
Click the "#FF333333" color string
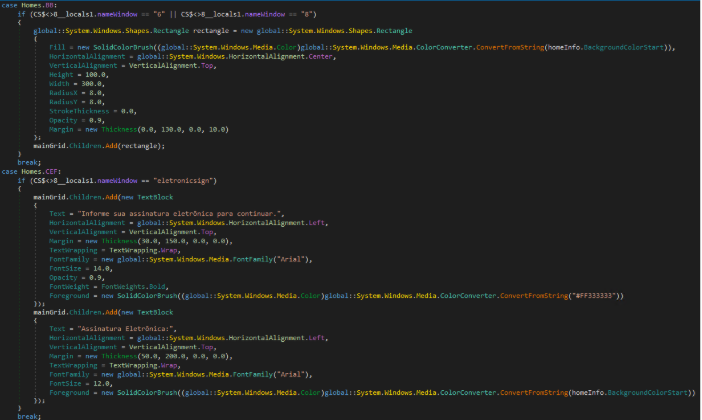tap(599, 295)
